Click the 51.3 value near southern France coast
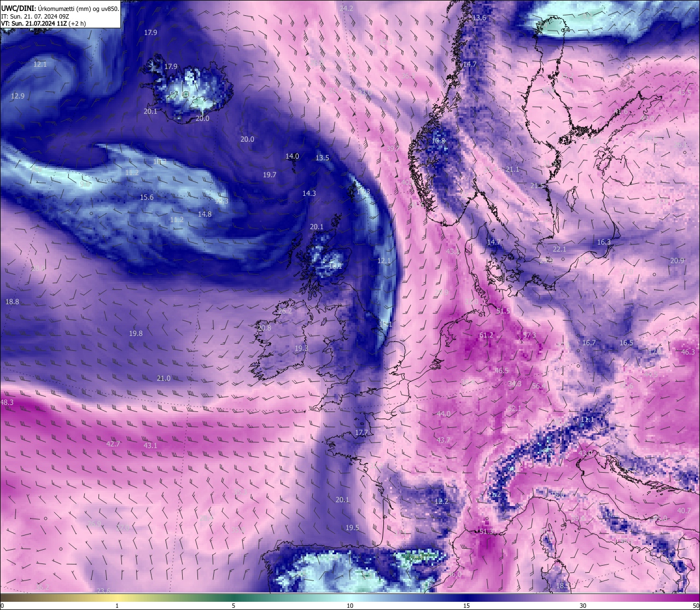The image size is (700, 610). [x=486, y=532]
